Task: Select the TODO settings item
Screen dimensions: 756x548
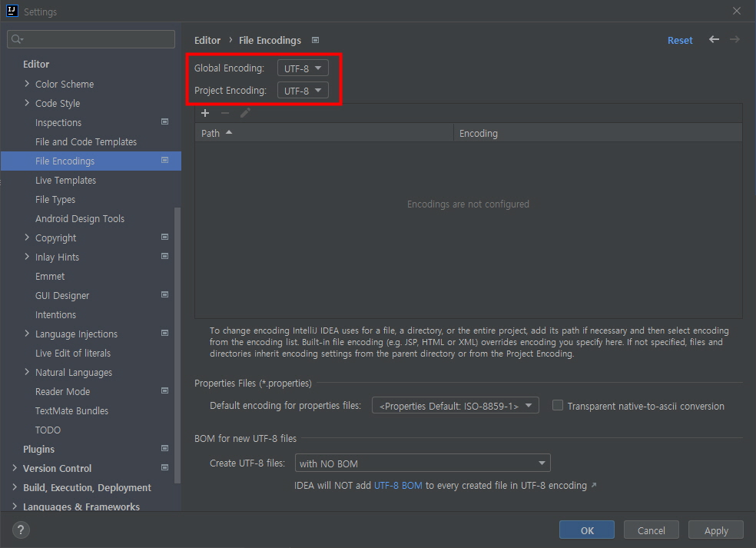Action: 48,430
